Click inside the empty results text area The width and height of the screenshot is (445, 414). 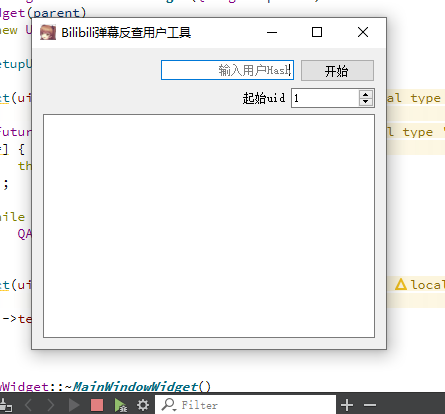[x=209, y=226]
